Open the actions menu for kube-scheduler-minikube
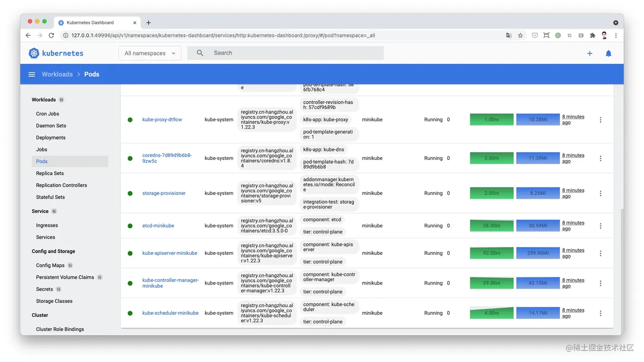This screenshot has width=644, height=362. [x=601, y=313]
